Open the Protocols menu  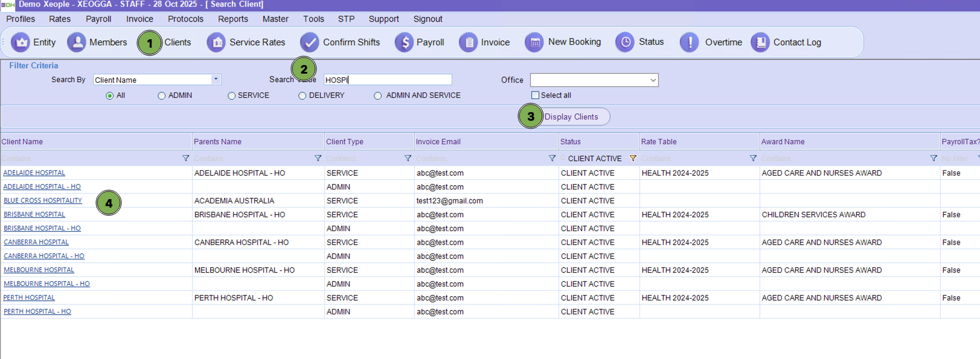click(x=185, y=19)
